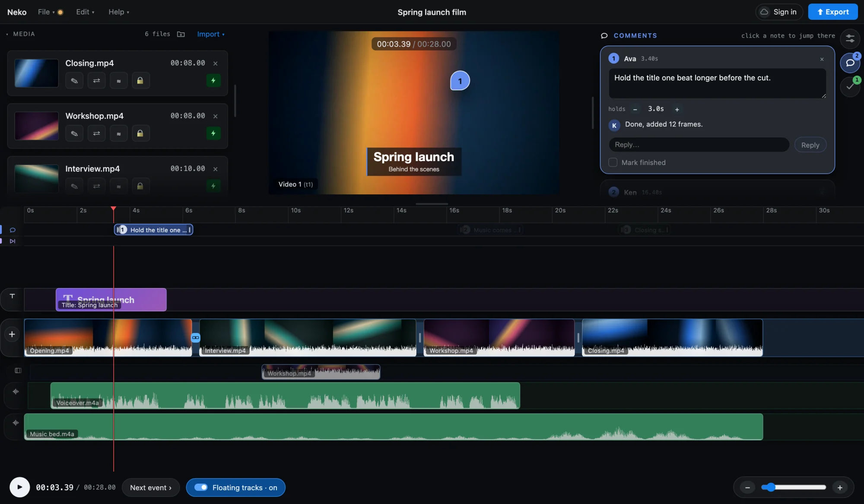Click the add track plus button
The width and height of the screenshot is (864, 504).
pyautogui.click(x=12, y=334)
